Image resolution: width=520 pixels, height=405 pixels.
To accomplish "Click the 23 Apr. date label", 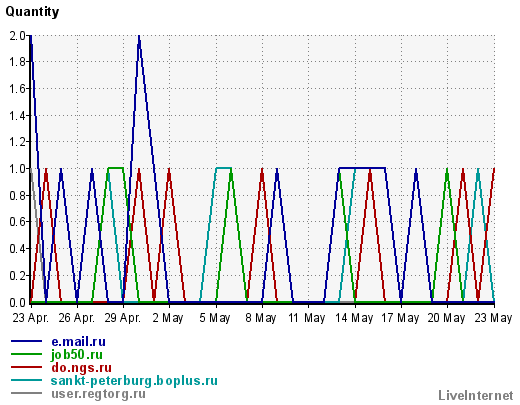I will (31, 318).
